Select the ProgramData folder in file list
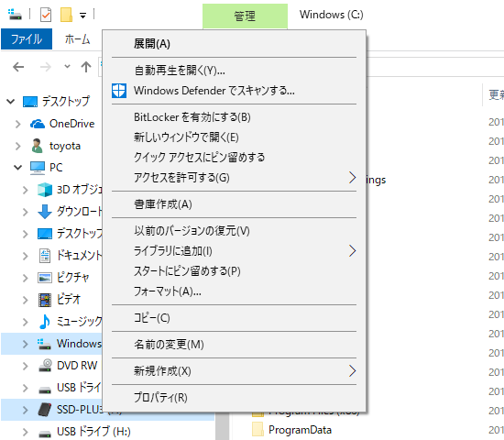The image size is (504, 440). tap(300, 430)
